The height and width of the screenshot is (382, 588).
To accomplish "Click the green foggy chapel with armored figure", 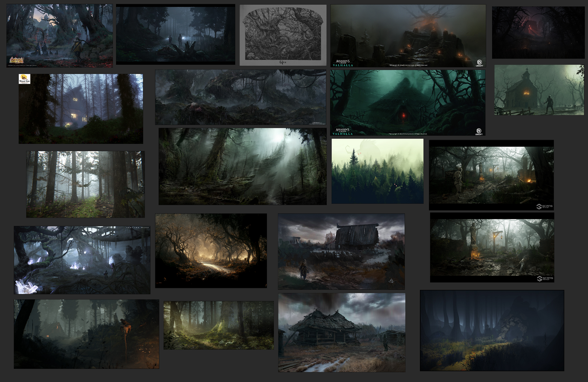I will [539, 90].
